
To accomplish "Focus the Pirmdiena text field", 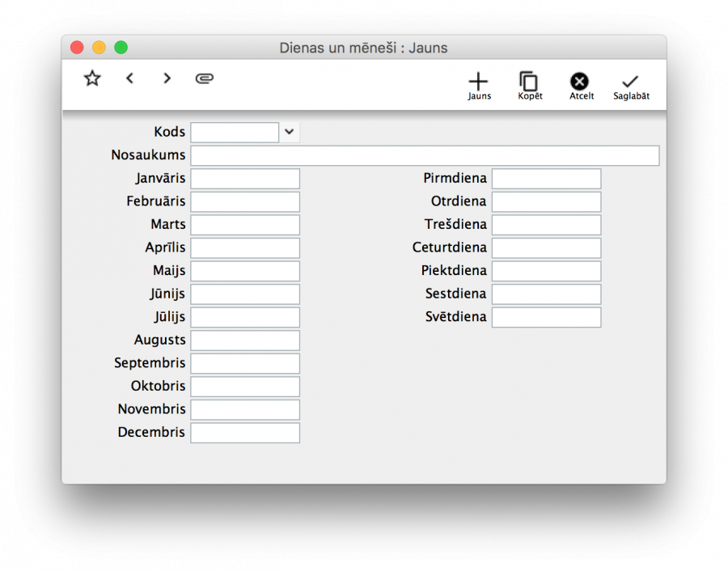I will coord(546,179).
